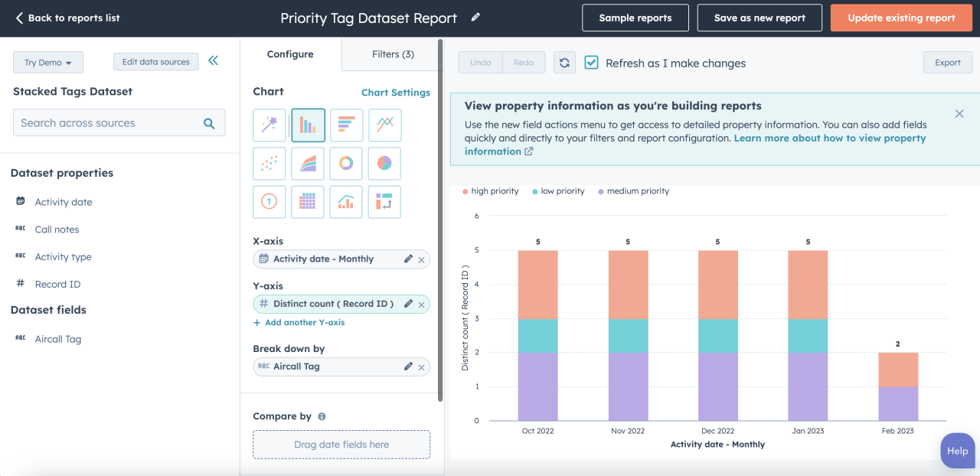Choose the area chart type
980x476 pixels.
pyautogui.click(x=308, y=163)
